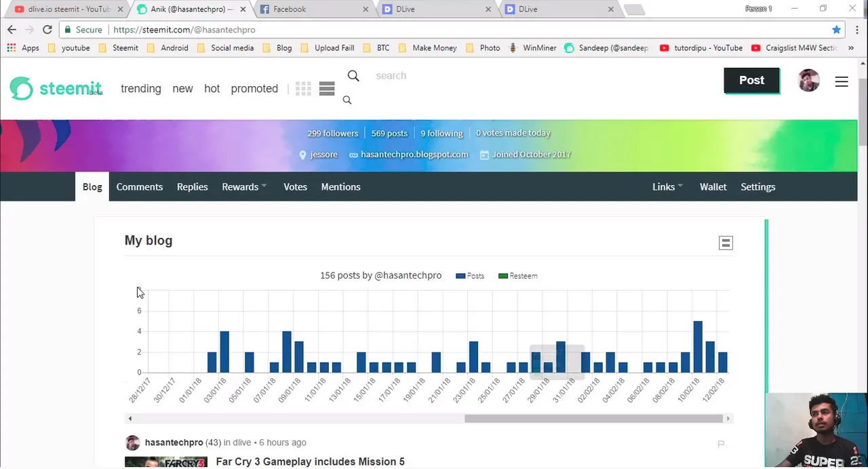This screenshot has width=868, height=469.
Task: Click the search input field
Action: (420, 76)
